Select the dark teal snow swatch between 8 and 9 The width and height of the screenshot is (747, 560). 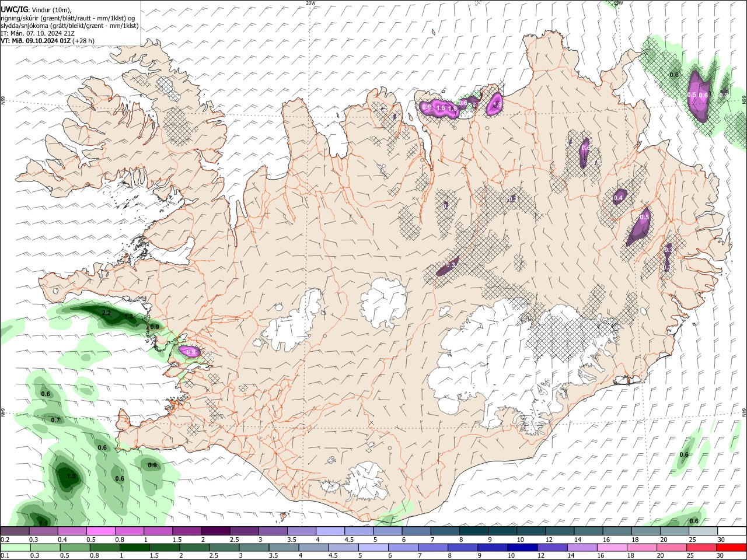coord(474,531)
